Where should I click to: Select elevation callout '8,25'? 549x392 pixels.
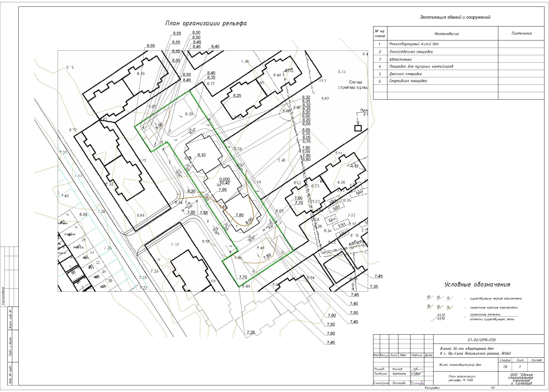click(237, 96)
